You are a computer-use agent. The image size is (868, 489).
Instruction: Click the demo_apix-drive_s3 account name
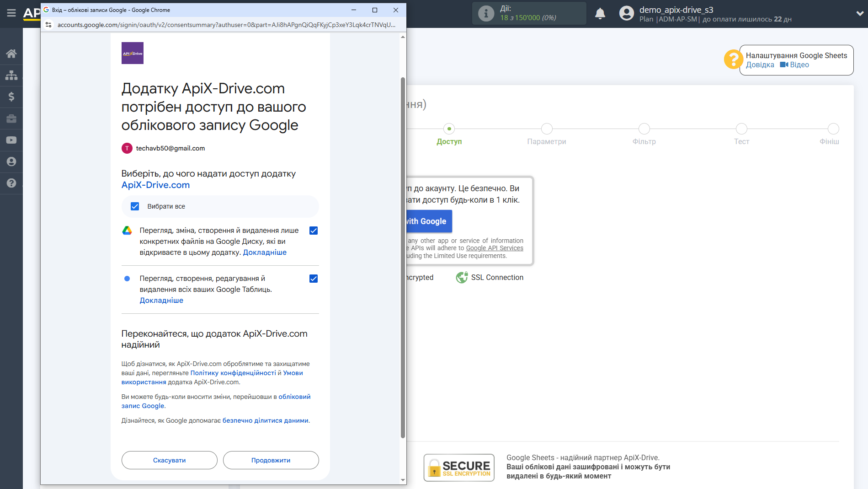click(676, 10)
